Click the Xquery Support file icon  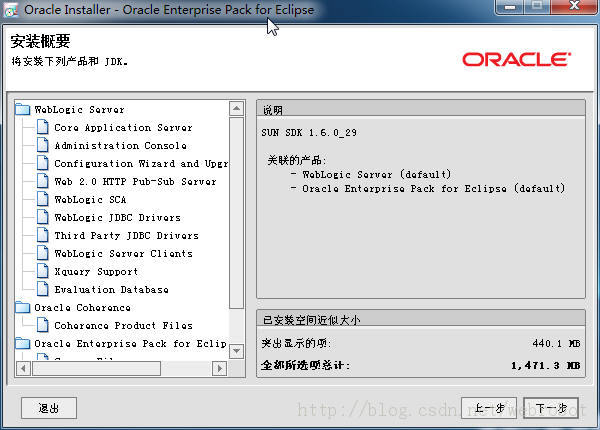[42, 271]
